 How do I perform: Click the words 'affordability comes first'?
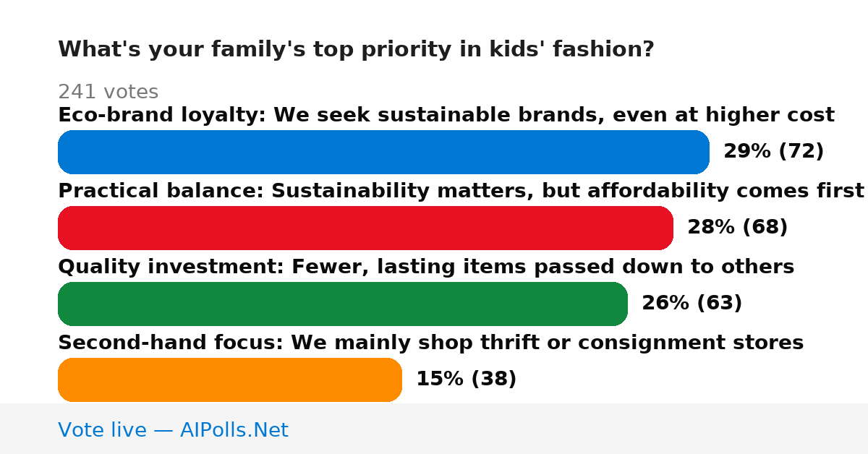tap(739, 191)
